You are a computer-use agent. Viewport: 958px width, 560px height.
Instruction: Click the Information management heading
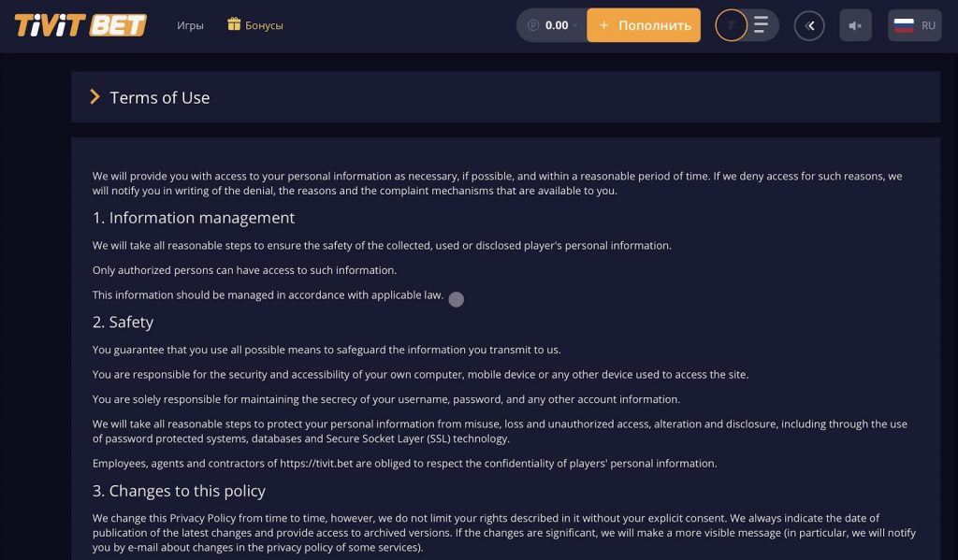point(194,218)
